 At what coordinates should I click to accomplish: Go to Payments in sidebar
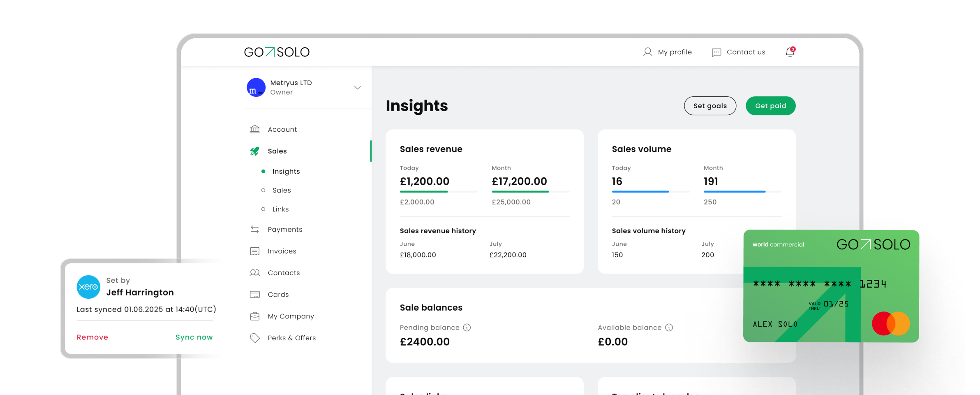pyautogui.click(x=285, y=229)
